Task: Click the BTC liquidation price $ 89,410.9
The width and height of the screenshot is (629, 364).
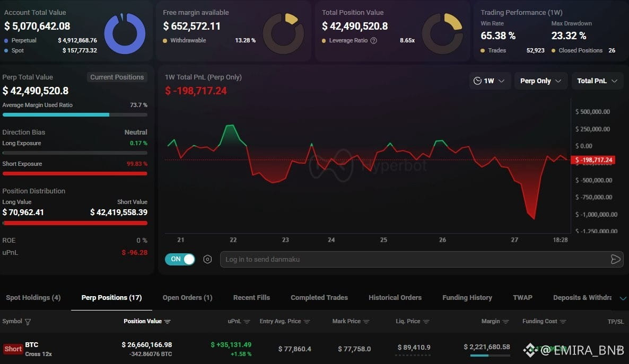Action: click(x=414, y=347)
